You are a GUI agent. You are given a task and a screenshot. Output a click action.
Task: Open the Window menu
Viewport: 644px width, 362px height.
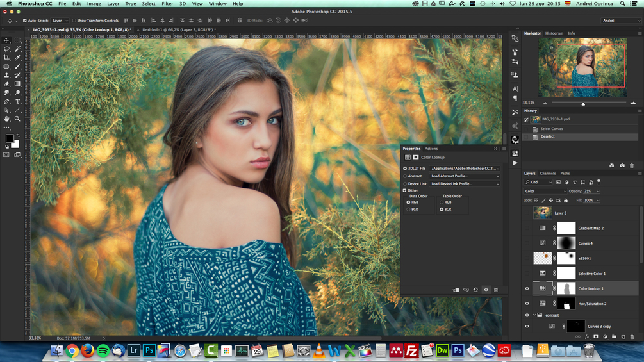point(218,4)
